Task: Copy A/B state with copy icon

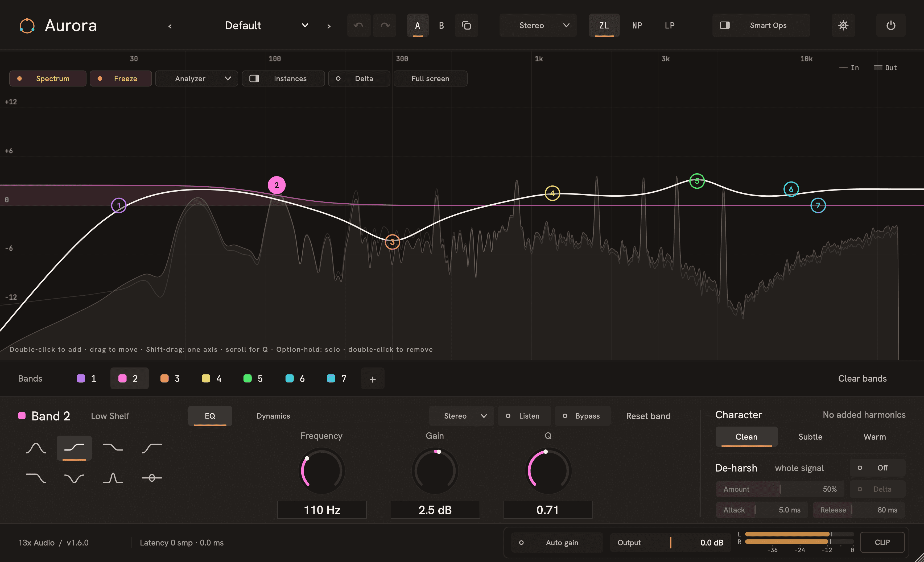Action: pyautogui.click(x=466, y=26)
